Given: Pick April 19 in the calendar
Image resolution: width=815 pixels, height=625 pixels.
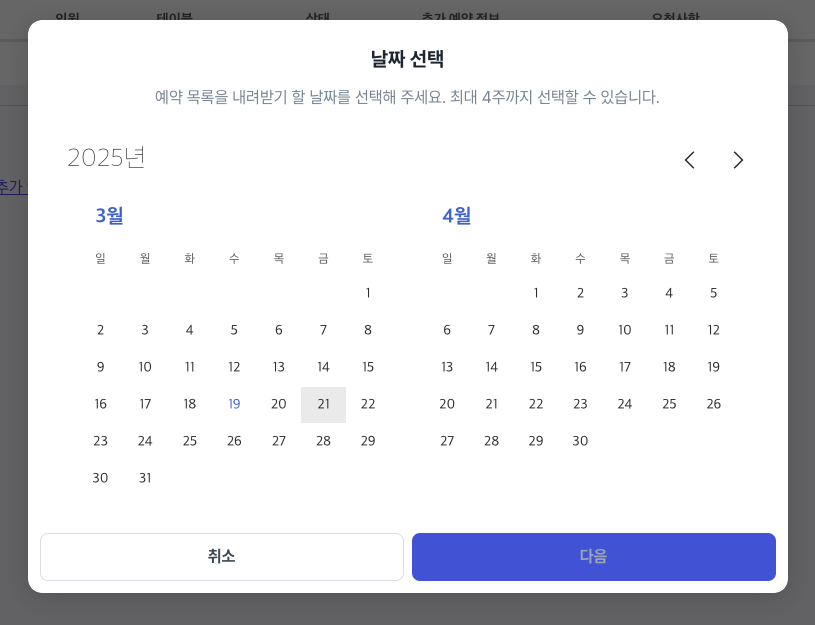Looking at the screenshot, I should (x=713, y=367).
